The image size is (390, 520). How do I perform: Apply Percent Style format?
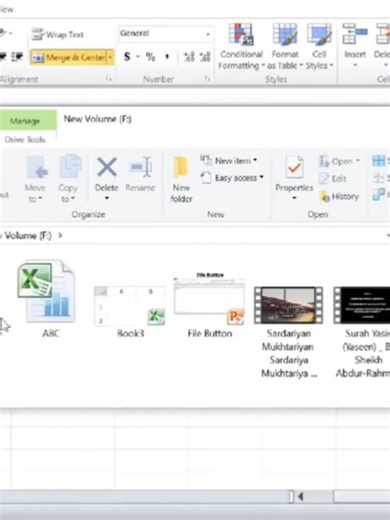pyautogui.click(x=150, y=57)
